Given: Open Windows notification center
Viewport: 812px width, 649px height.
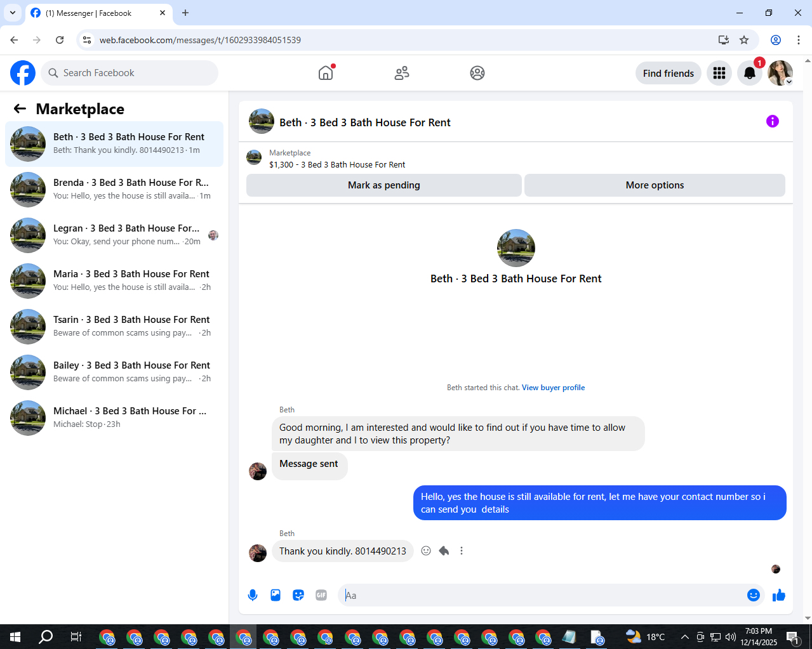Looking at the screenshot, I should click(x=793, y=636).
